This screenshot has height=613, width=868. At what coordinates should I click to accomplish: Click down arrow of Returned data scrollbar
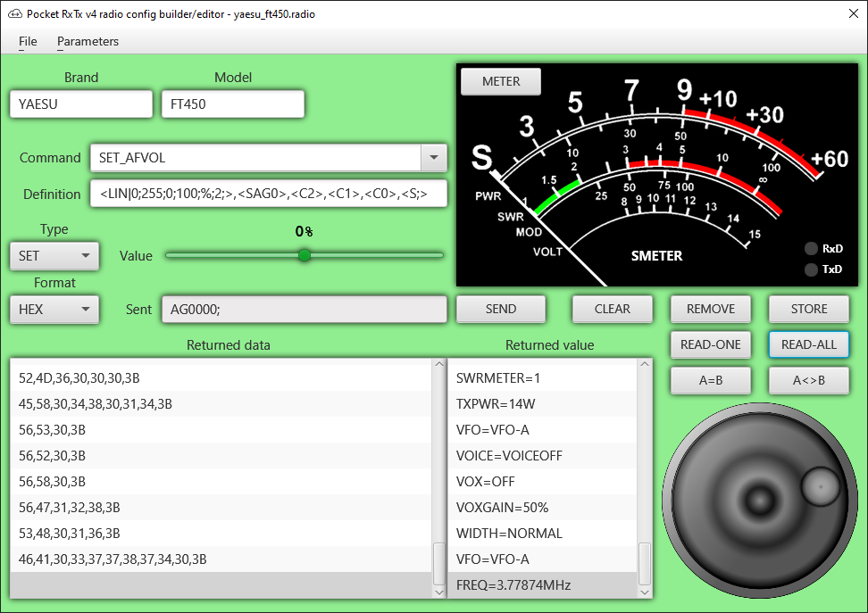point(439,592)
